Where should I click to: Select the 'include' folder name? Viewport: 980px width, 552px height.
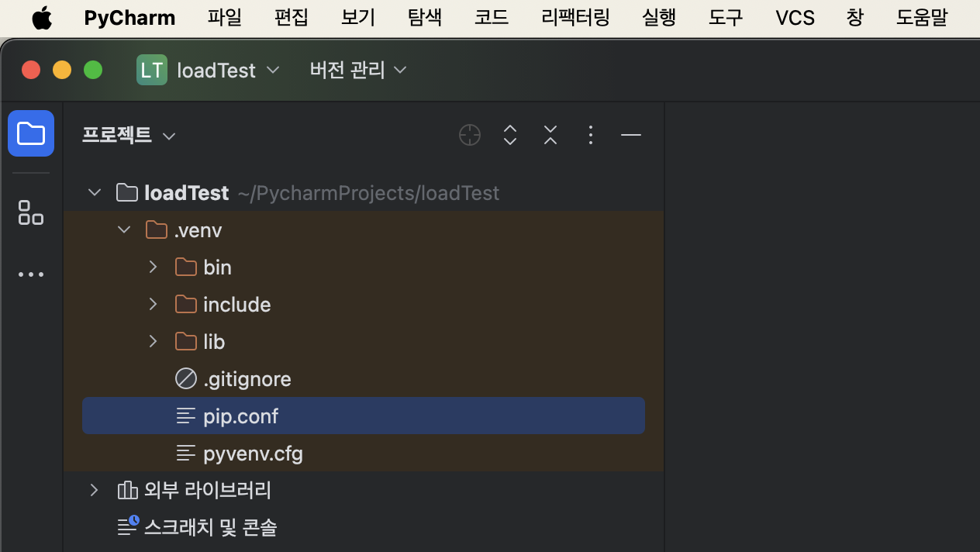(x=236, y=305)
